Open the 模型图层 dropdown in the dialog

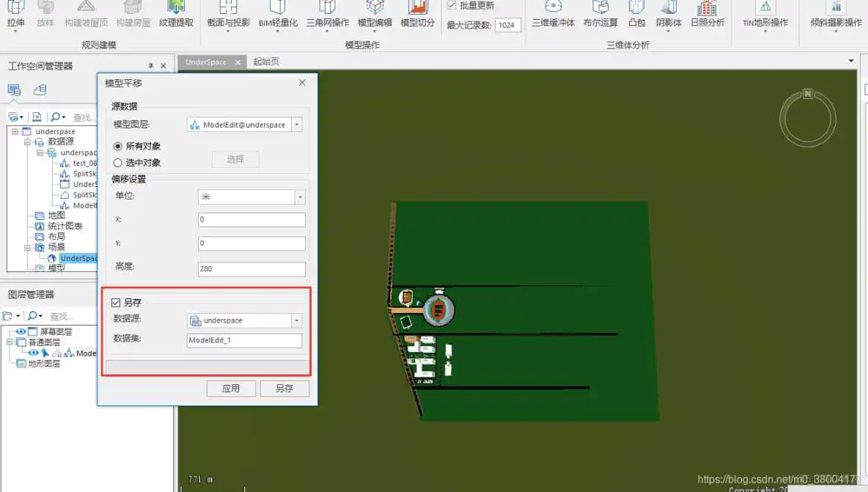(297, 124)
